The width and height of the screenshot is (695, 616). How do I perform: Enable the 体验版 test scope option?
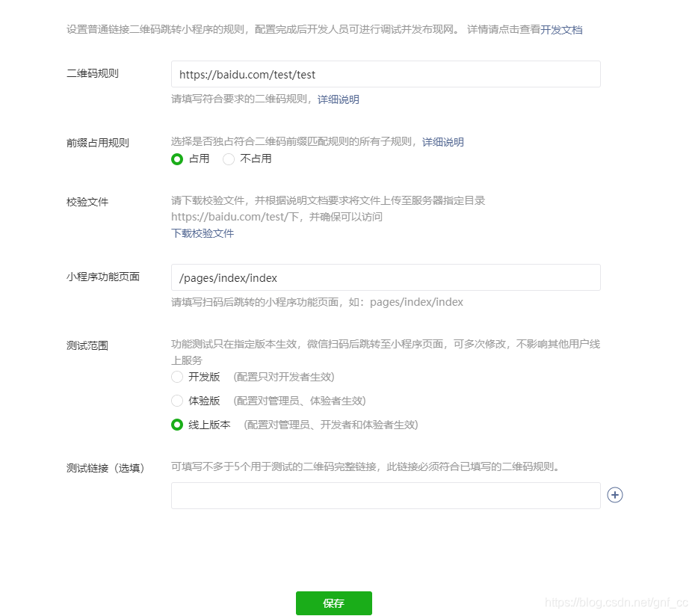tap(176, 401)
